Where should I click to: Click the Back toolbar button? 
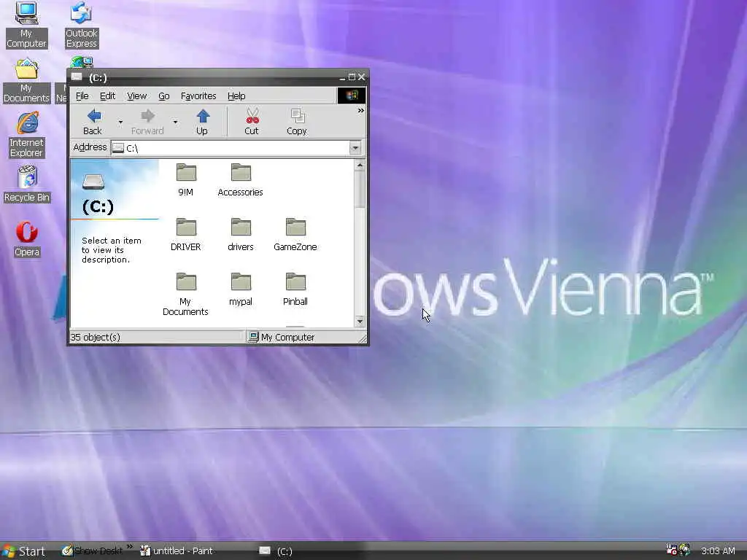click(93, 122)
